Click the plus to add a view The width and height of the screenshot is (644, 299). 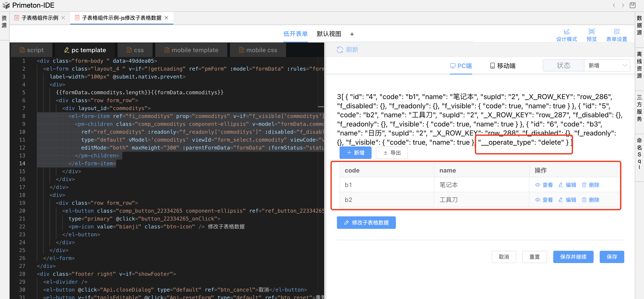coord(352,34)
